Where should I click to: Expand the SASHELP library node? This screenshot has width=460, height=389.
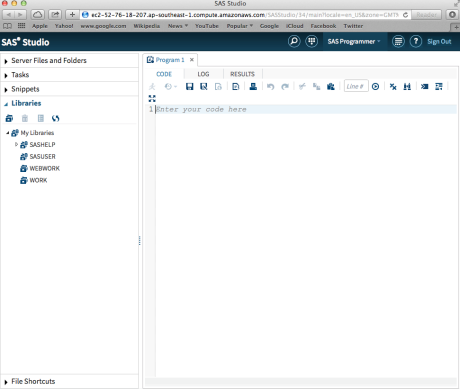coord(16,144)
